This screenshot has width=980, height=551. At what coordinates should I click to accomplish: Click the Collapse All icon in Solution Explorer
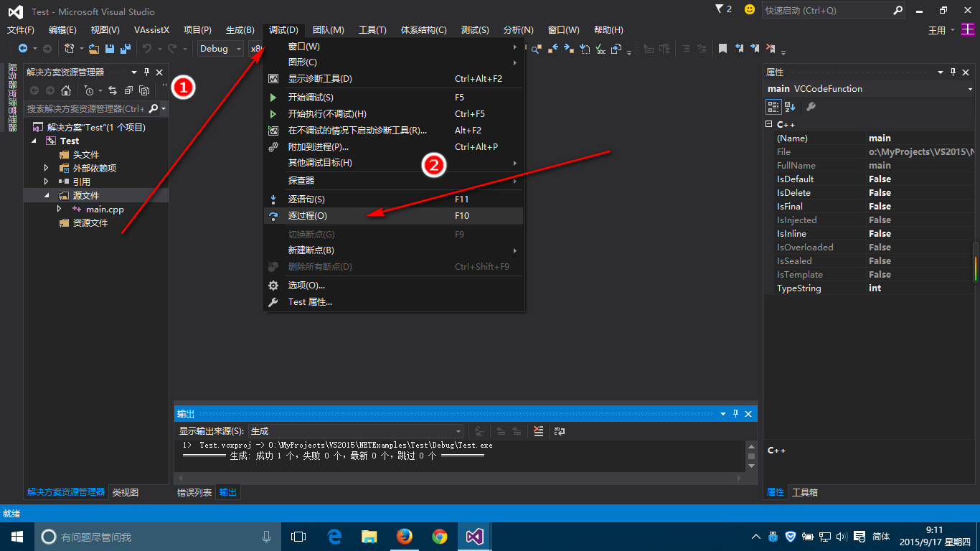pos(128,90)
